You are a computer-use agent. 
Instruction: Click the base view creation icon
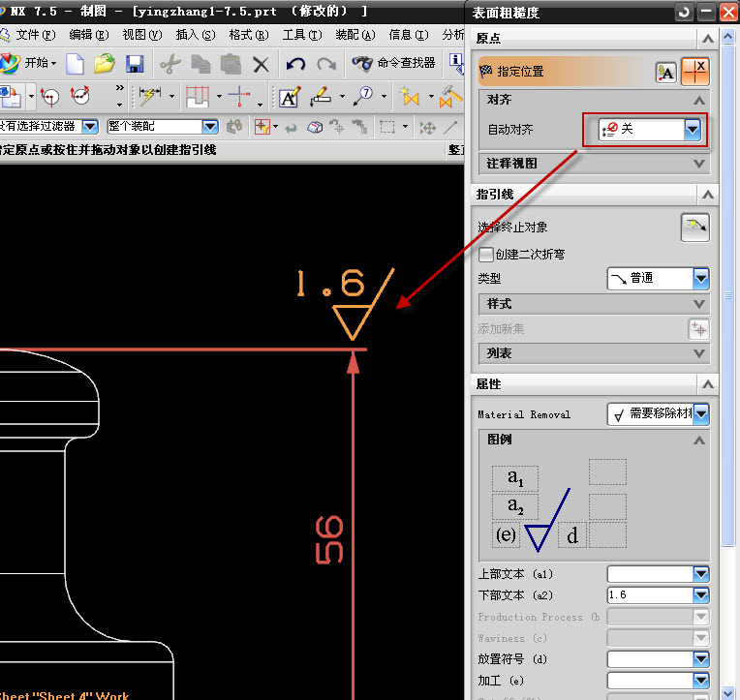point(11,96)
